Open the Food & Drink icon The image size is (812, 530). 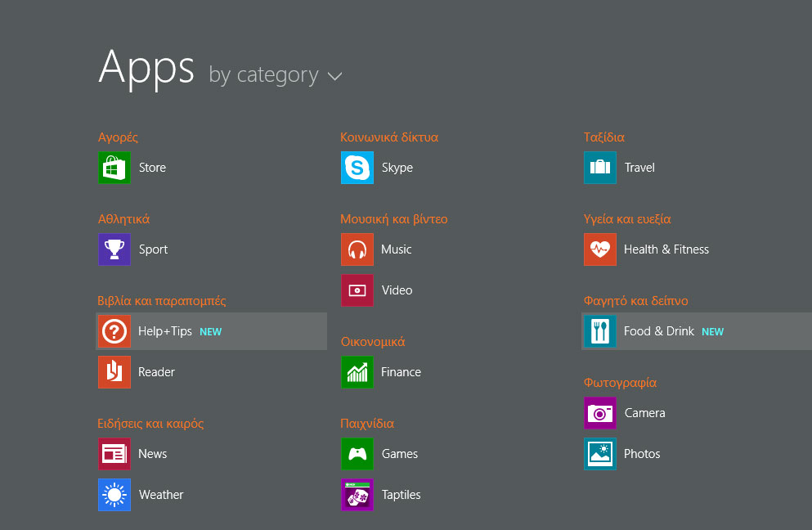tap(600, 331)
